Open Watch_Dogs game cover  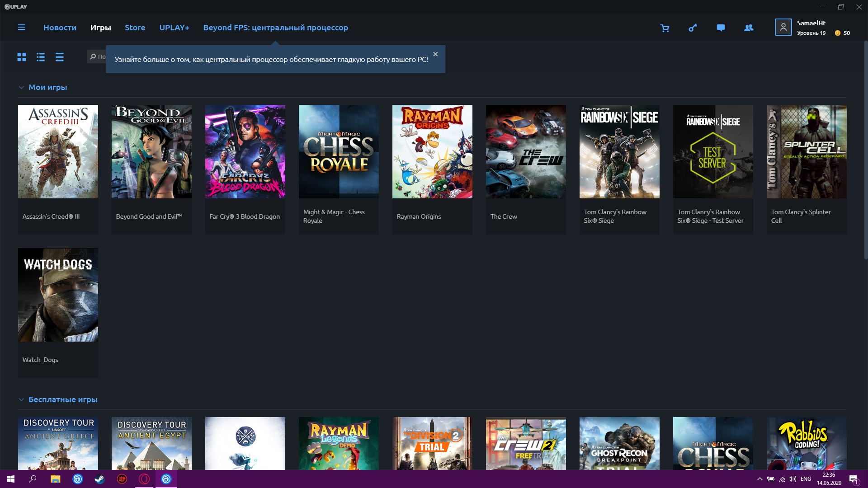[x=58, y=295]
